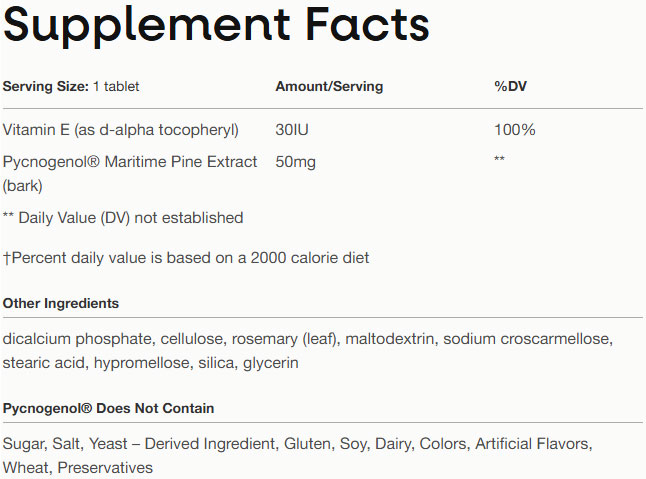Screen dimensions: 646x479
Task: Click the Pycnogenol Does Not Contain heading
Action: click(109, 408)
